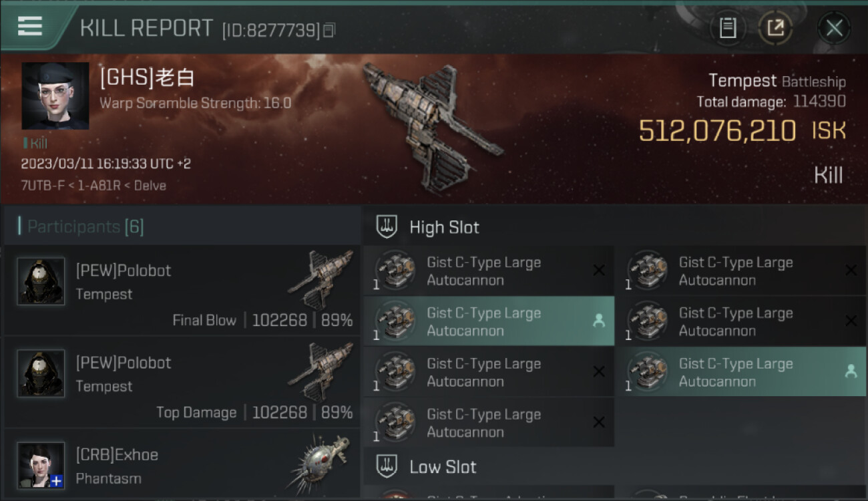Select bottom-left Gist C-Type Large Autocannon
The height and width of the screenshot is (501, 868).
(x=489, y=422)
